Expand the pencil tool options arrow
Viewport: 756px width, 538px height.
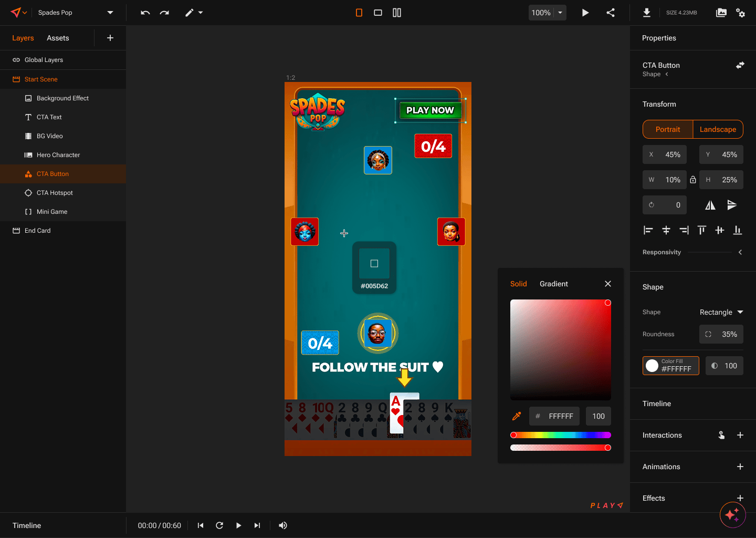click(x=201, y=13)
